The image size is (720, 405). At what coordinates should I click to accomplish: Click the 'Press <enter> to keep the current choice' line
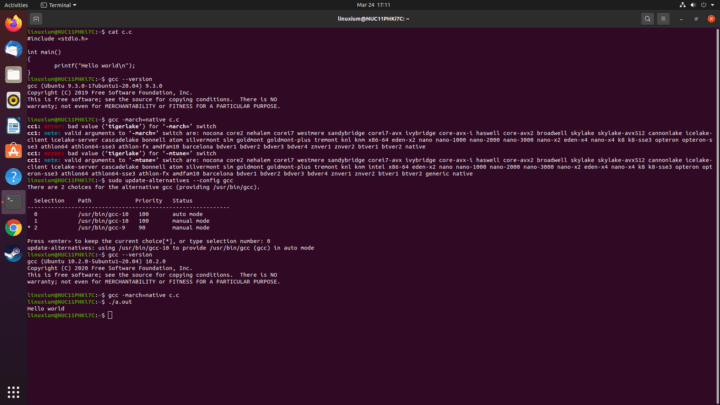tap(148, 241)
